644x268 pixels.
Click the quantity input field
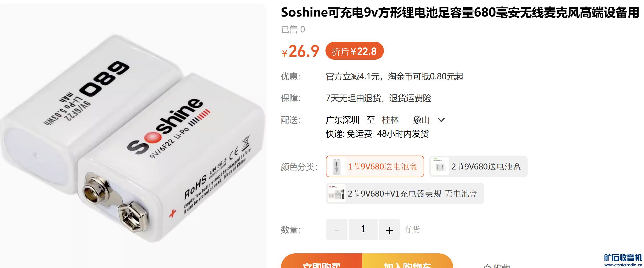[x=363, y=229]
